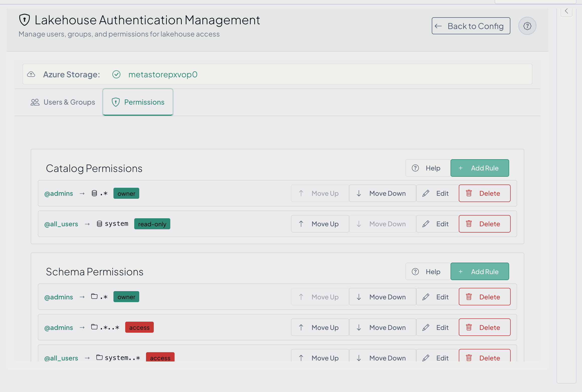Edit the @admins .*..* access rule
This screenshot has height=392, width=582.
tap(437, 327)
